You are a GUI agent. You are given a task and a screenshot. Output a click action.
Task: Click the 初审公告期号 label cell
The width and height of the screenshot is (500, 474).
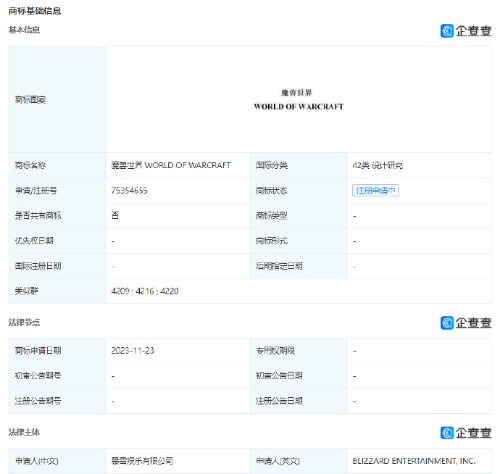click(57, 376)
